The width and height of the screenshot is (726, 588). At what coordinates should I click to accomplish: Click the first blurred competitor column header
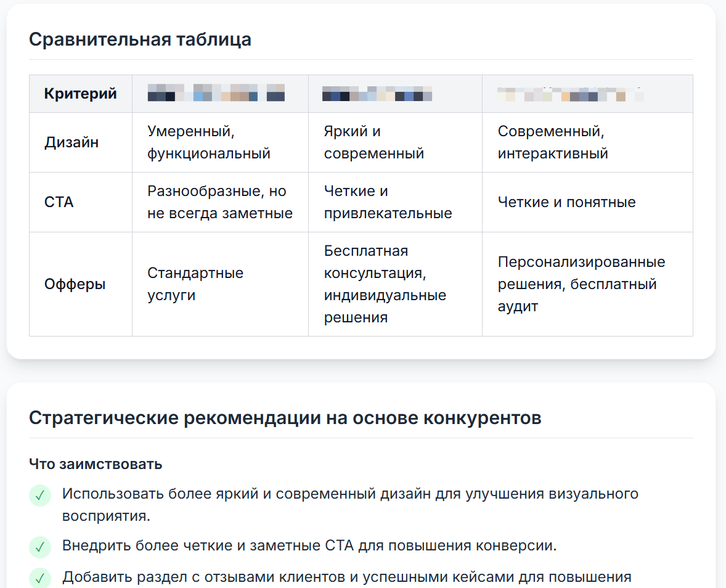(x=221, y=94)
